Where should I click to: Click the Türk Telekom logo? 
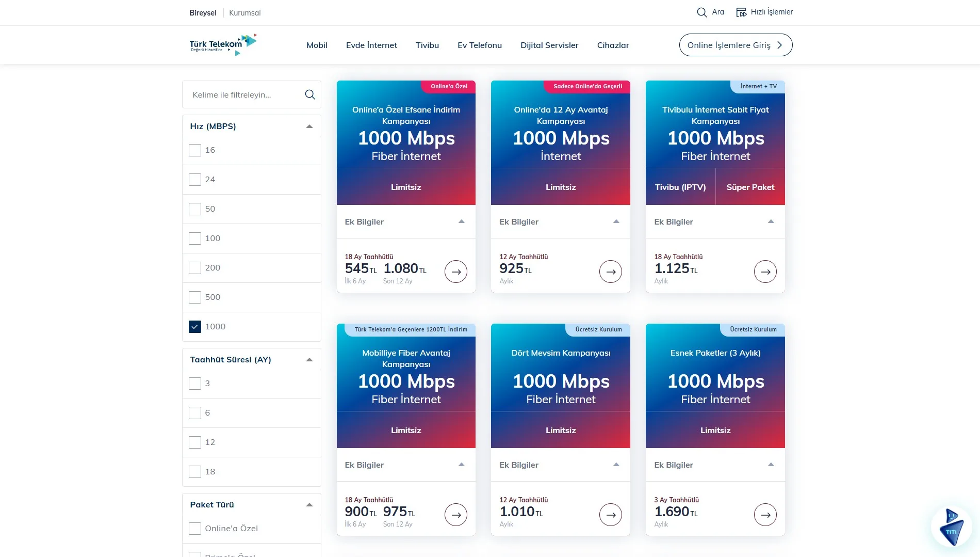(x=223, y=45)
